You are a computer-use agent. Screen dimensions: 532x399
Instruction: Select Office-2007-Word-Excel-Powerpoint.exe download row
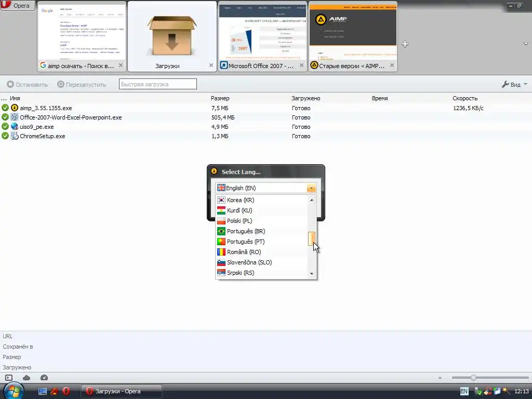pos(266,117)
